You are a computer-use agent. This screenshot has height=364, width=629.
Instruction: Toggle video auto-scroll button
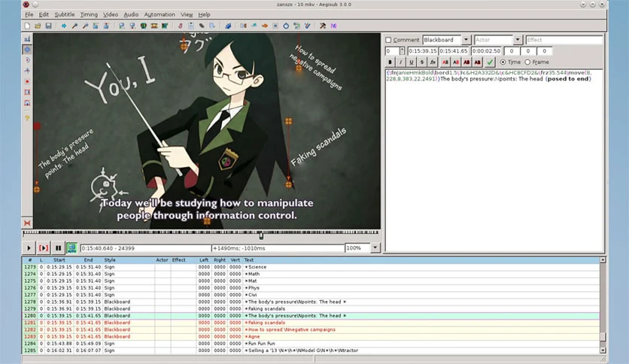click(x=71, y=248)
